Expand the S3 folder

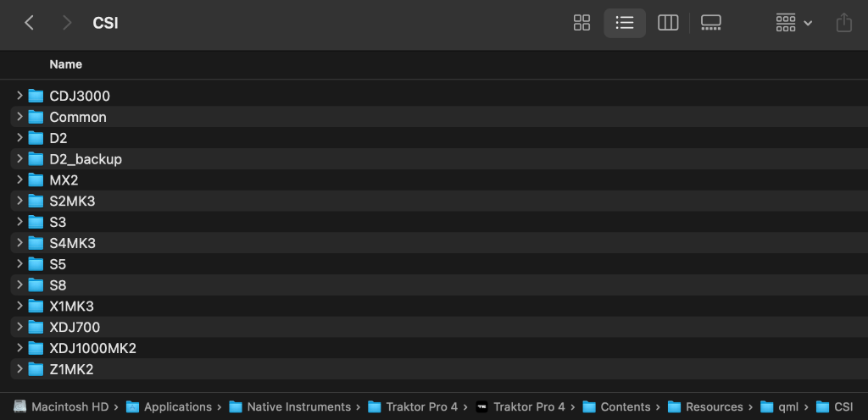tap(19, 222)
